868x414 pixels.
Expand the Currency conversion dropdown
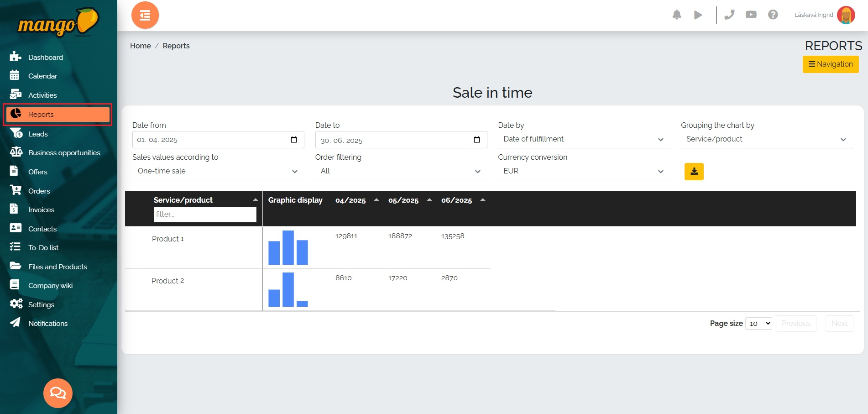click(583, 171)
